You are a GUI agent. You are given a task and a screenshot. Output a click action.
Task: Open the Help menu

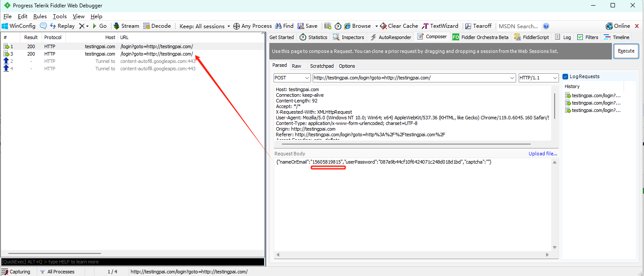96,16
